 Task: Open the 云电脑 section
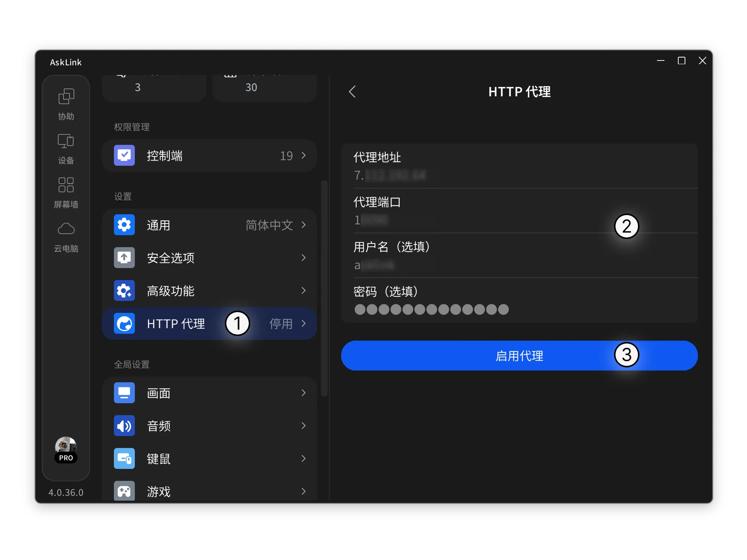[x=66, y=235]
